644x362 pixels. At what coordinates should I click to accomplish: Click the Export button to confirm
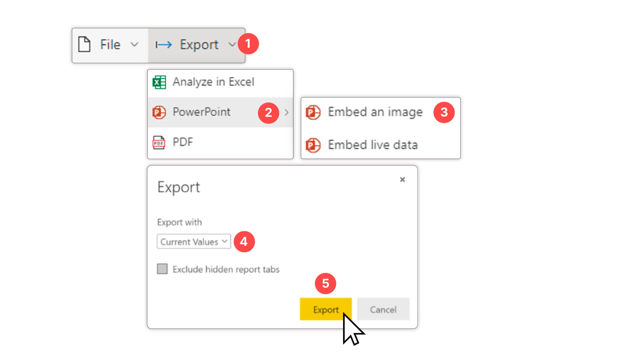tap(326, 309)
